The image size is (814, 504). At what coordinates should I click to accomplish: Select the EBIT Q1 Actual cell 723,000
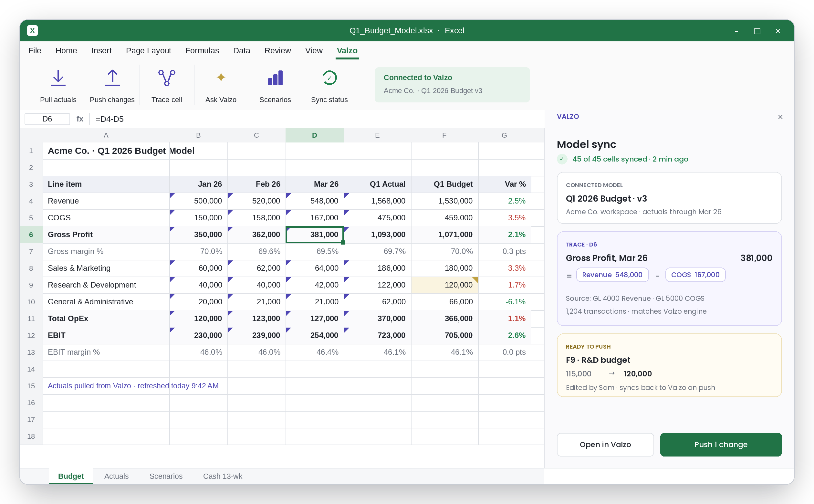tap(377, 335)
